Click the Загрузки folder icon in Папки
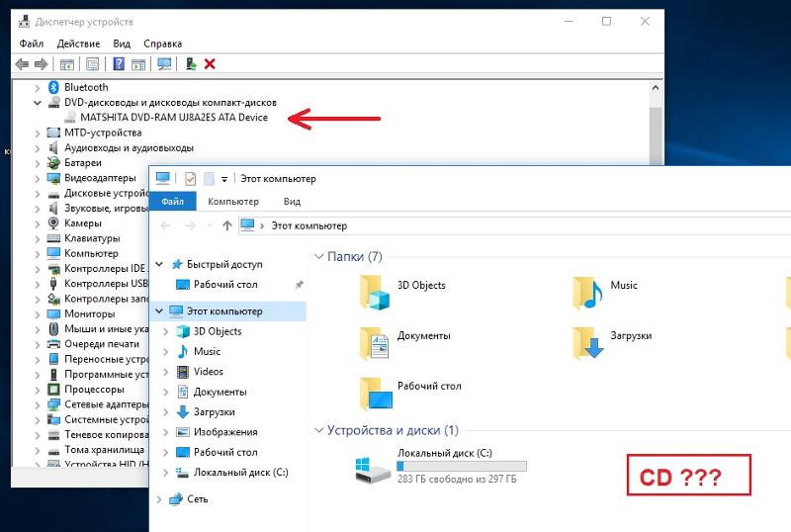Screen dimensions: 791x532 click(587, 343)
